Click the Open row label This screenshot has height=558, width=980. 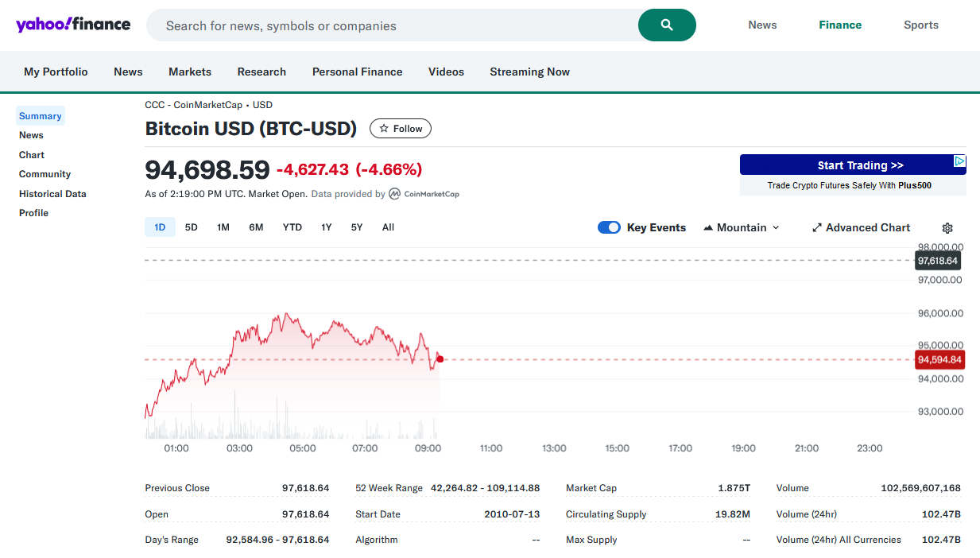[157, 514]
